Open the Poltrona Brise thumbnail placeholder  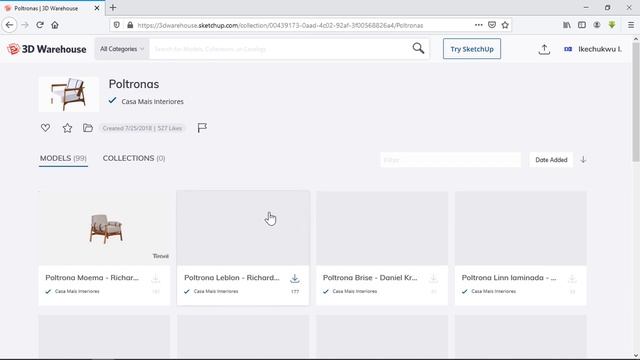coord(382,228)
